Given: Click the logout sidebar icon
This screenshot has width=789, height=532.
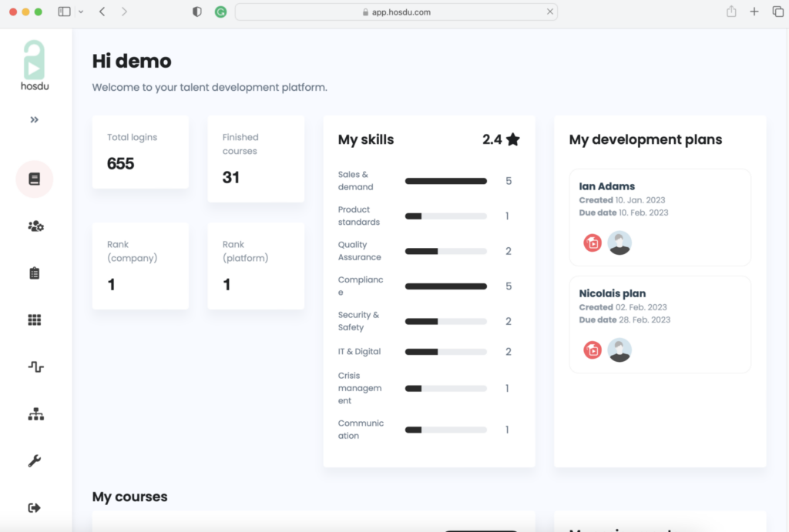Looking at the screenshot, I should [35, 507].
